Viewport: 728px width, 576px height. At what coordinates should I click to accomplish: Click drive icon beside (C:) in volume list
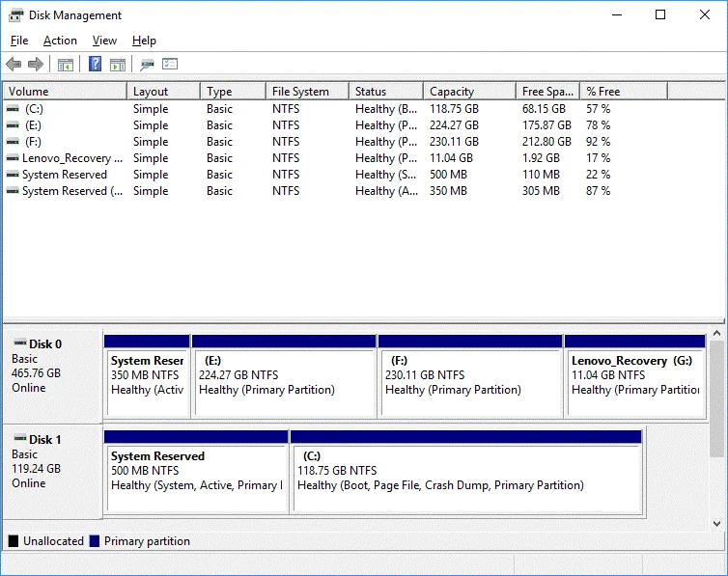[x=13, y=109]
